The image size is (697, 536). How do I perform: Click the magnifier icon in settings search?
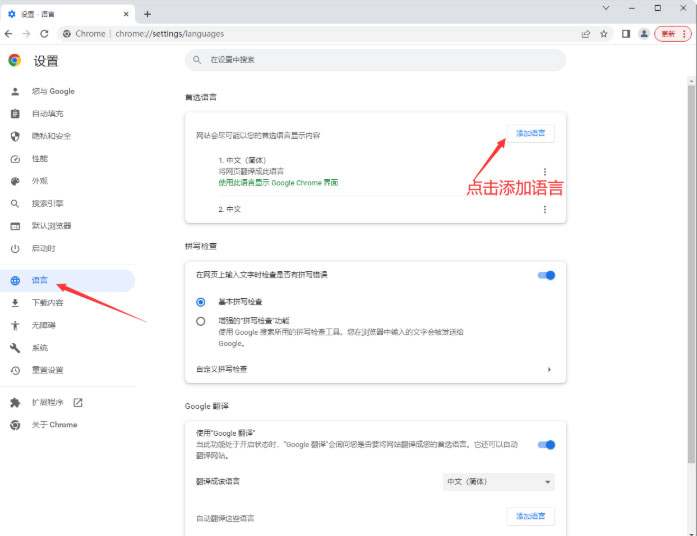(x=197, y=60)
